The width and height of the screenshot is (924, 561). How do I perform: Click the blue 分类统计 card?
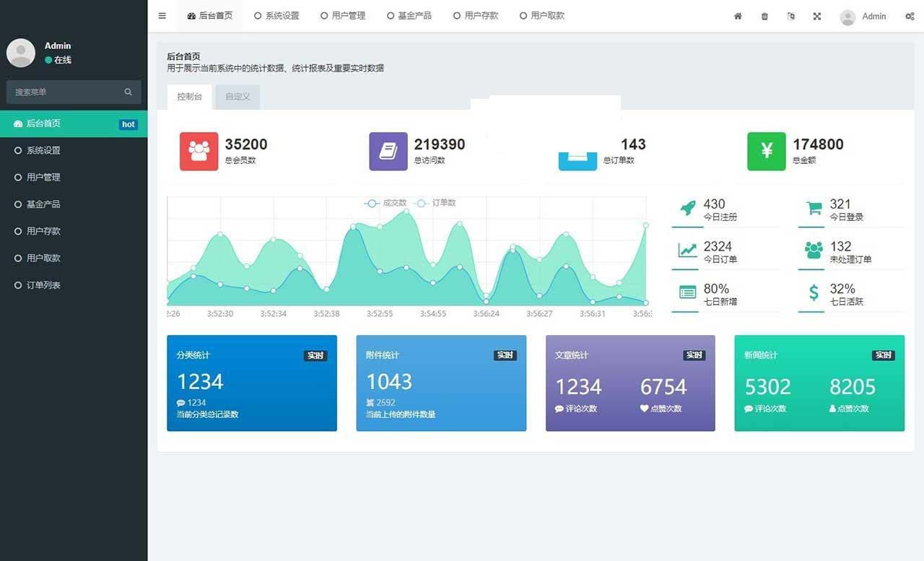coord(251,383)
